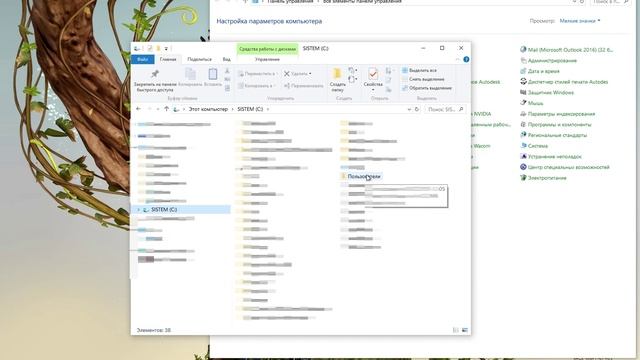Open the Explorer help question-mark icon
Screen dimensions: 640x360
[x=466, y=60]
